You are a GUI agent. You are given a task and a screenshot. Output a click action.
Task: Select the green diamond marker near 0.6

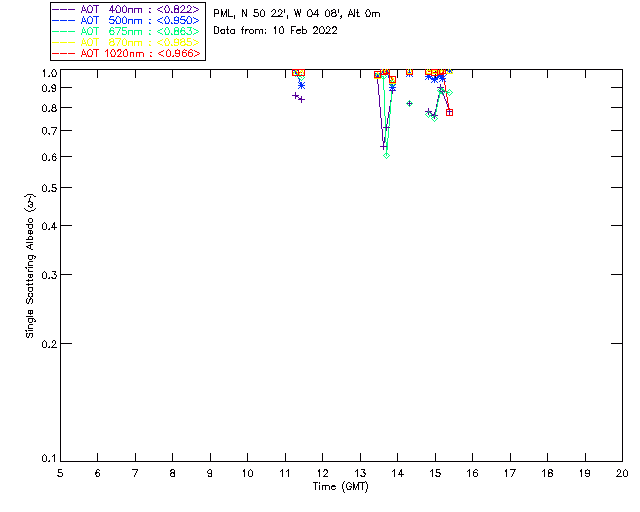pyautogui.click(x=387, y=156)
